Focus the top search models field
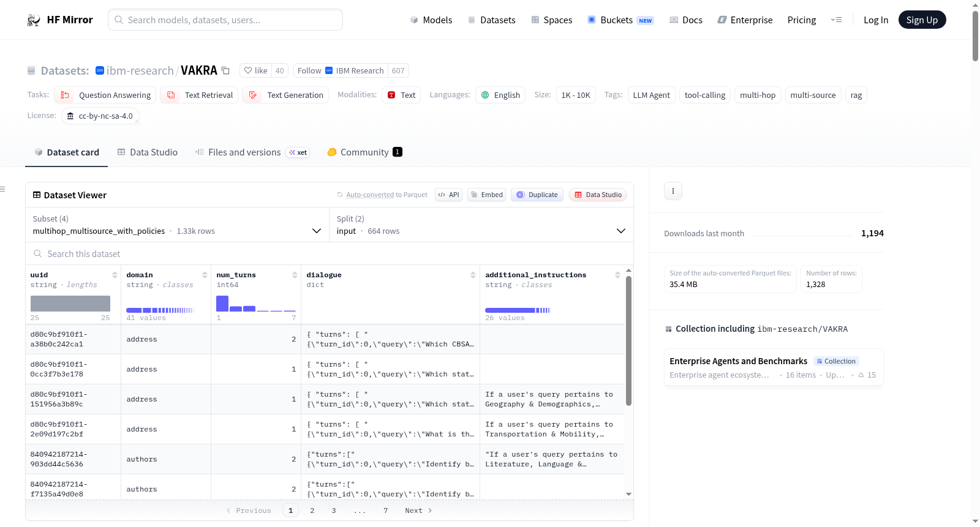980x527 pixels. tap(225, 20)
